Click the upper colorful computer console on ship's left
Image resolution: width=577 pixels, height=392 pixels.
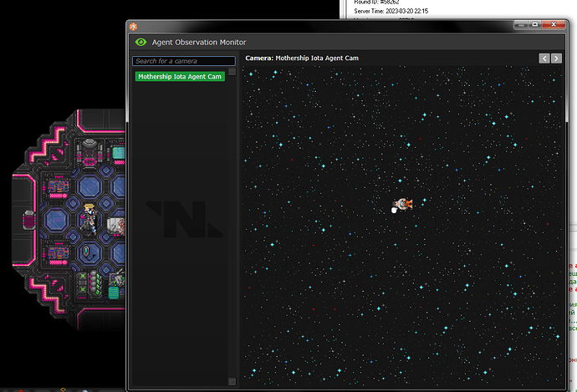click(58, 187)
